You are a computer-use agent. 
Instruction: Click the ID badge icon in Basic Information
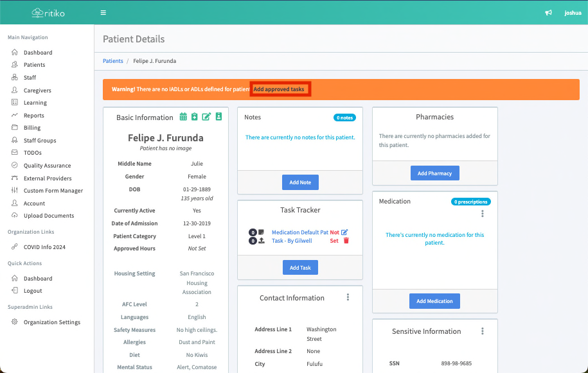coord(218,117)
